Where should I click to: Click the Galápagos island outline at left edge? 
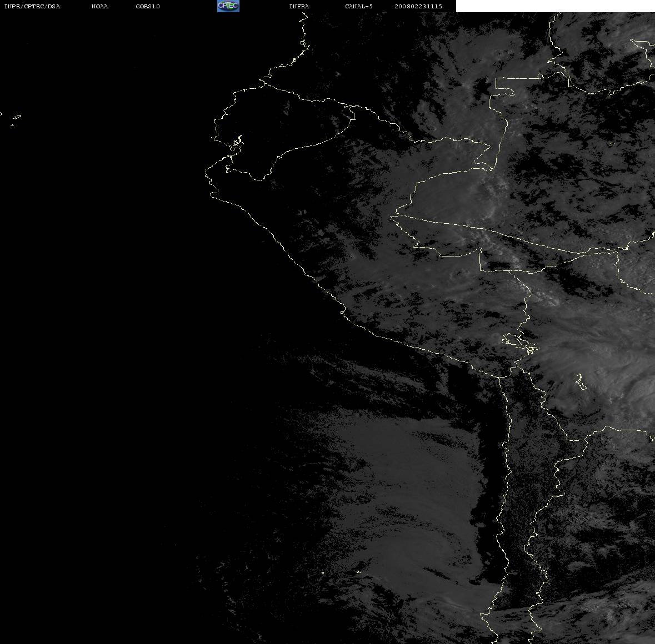click(x=16, y=119)
